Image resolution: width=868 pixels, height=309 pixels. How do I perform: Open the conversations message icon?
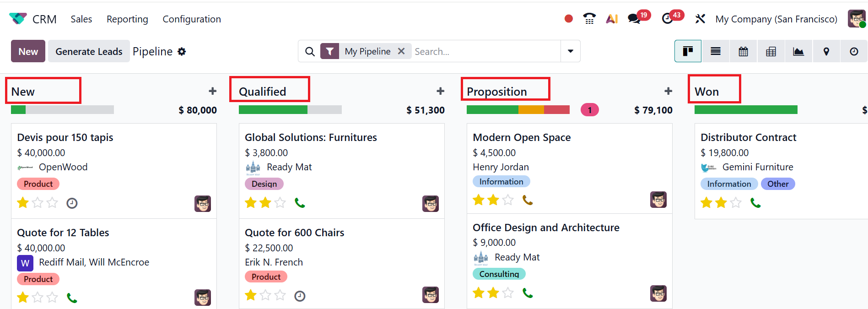pyautogui.click(x=634, y=19)
